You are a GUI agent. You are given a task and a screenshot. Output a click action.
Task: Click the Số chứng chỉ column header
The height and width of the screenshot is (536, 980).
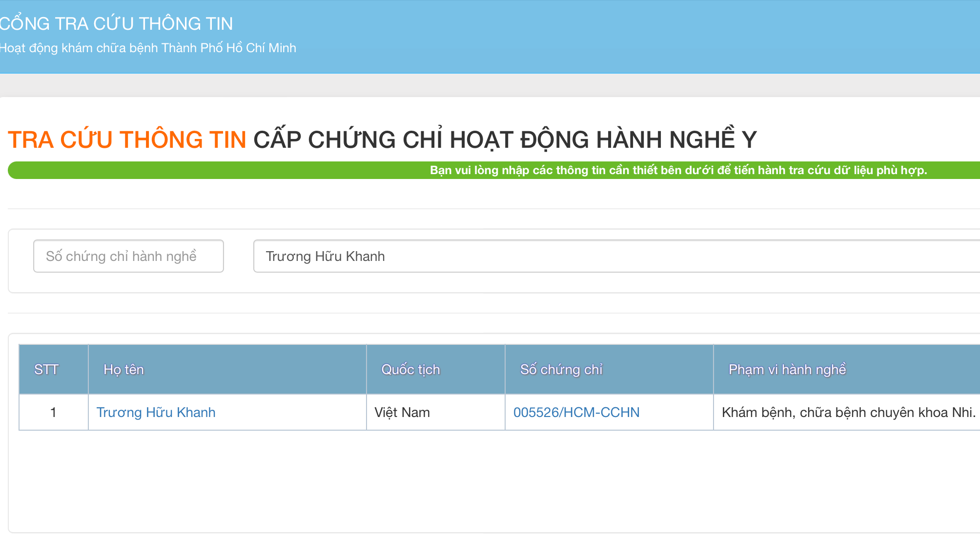tap(561, 370)
